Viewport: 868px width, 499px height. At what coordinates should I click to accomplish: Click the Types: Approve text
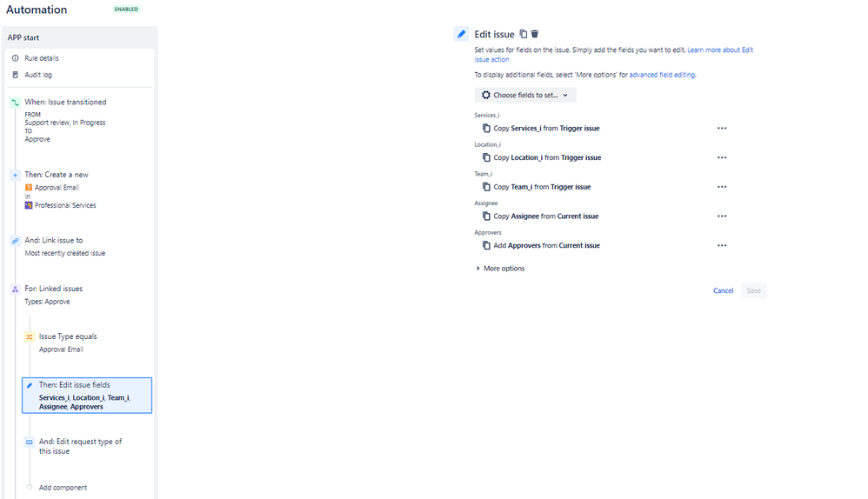[x=47, y=302]
